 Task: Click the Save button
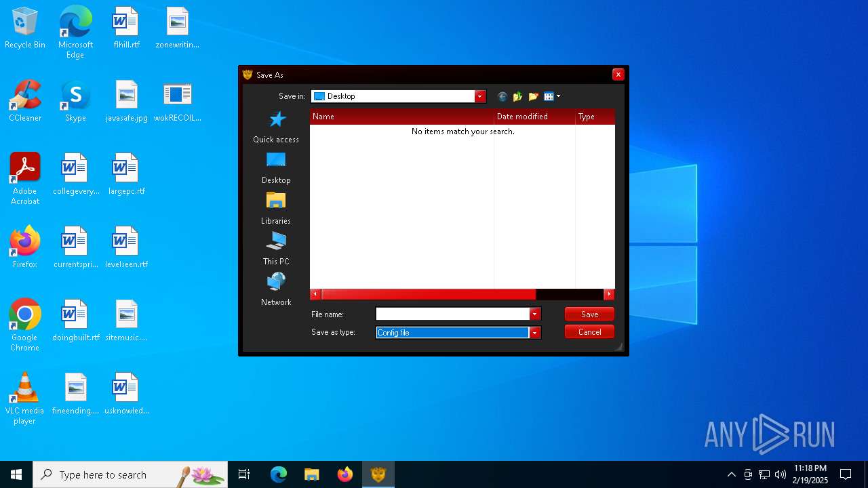coord(589,314)
